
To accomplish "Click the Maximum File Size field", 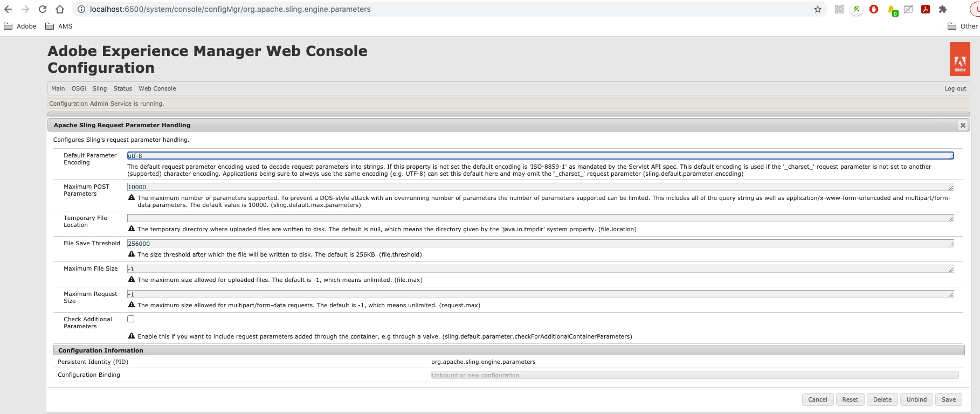I will tap(540, 269).
